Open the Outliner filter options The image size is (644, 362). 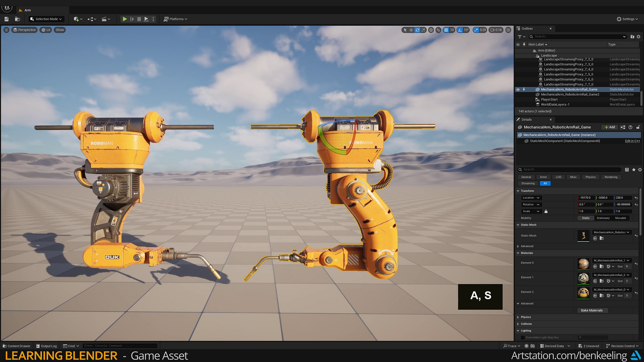[x=521, y=36]
